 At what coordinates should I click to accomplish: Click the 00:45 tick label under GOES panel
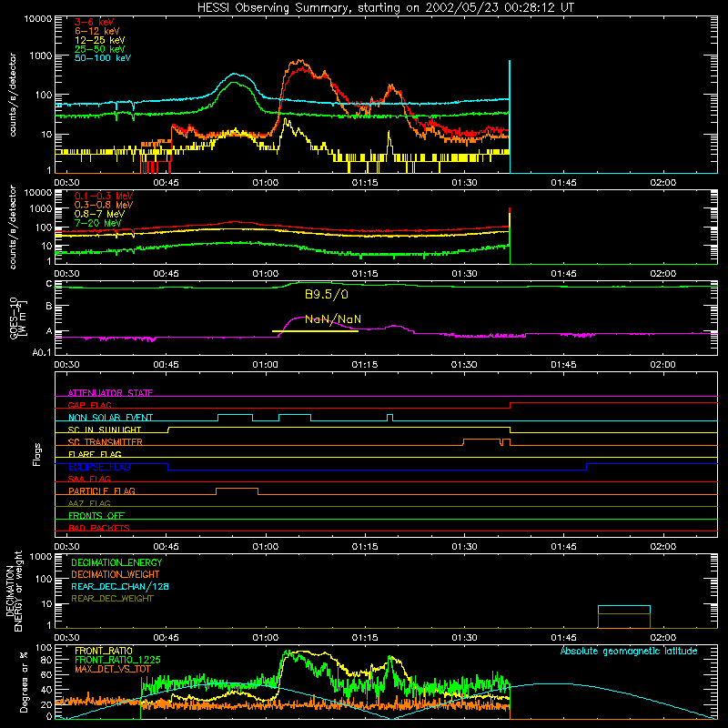pyautogui.click(x=167, y=365)
